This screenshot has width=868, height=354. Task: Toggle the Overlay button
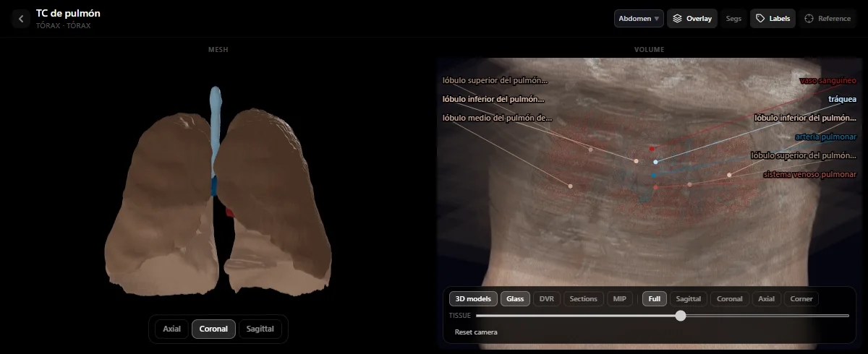tap(692, 19)
